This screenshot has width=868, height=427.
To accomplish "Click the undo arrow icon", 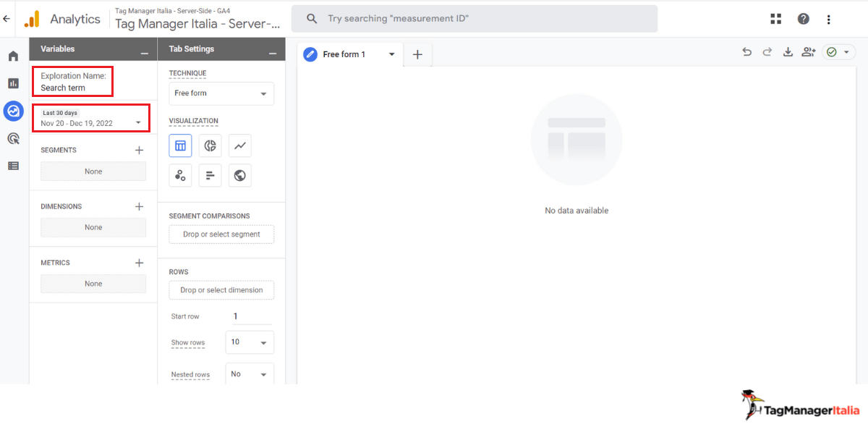I will [747, 52].
